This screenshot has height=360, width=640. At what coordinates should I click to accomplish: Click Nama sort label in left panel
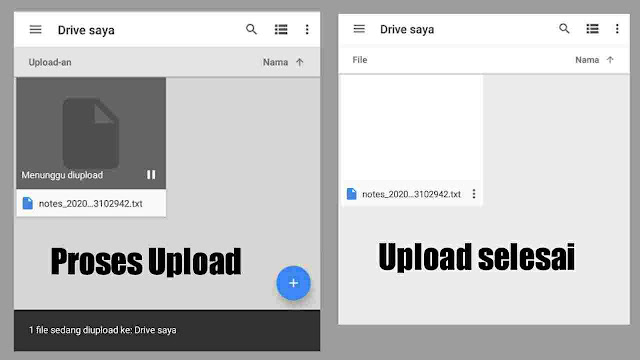[275, 62]
